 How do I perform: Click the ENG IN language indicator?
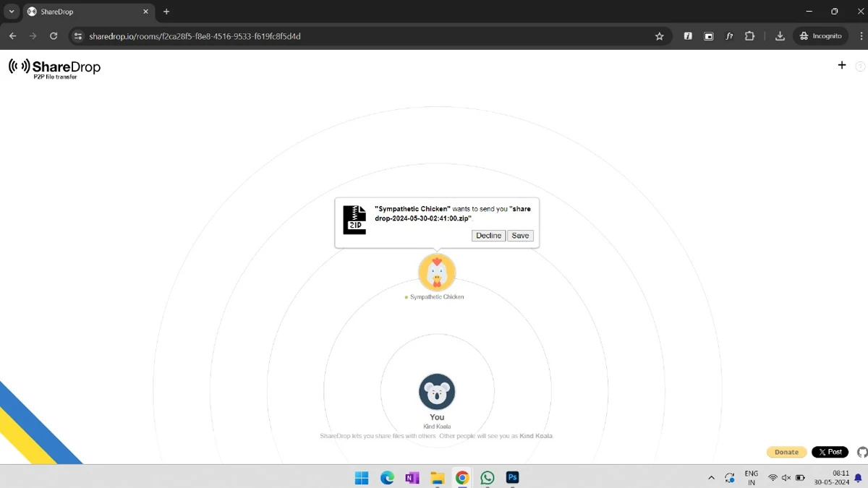point(752,478)
